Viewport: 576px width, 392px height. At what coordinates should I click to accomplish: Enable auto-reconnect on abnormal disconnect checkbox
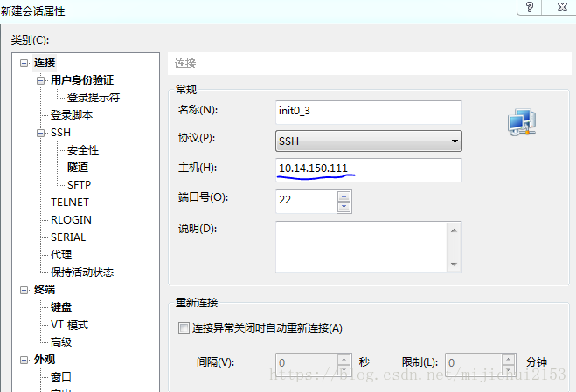pos(183,328)
